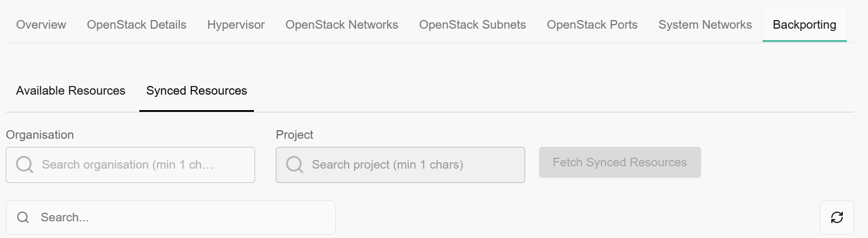Viewport: 868px width, 238px height.
Task: Click the Organisation field label
Action: coord(40,135)
